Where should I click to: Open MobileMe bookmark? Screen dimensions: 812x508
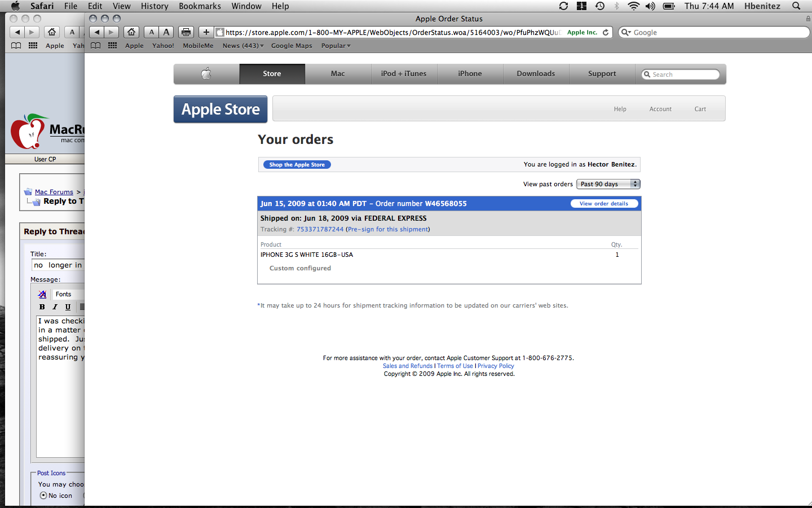[198, 46]
